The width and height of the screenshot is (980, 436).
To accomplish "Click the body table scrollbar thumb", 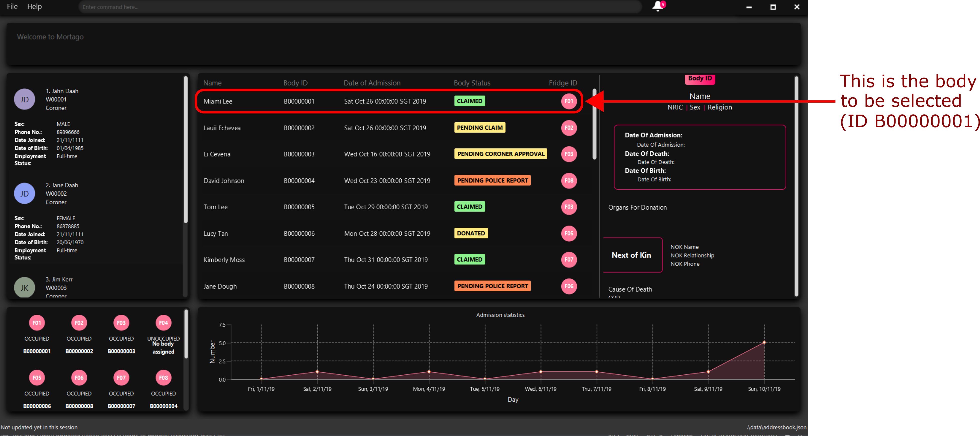I will point(594,124).
